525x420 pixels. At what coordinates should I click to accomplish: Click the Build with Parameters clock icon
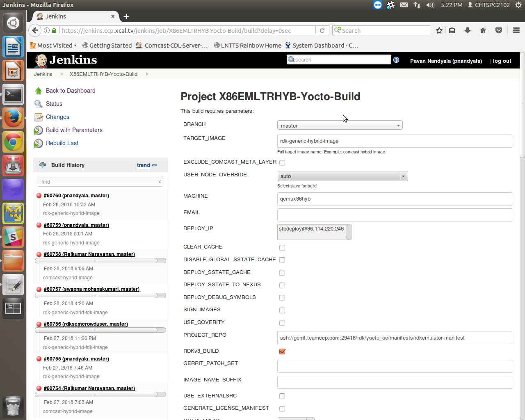click(39, 130)
